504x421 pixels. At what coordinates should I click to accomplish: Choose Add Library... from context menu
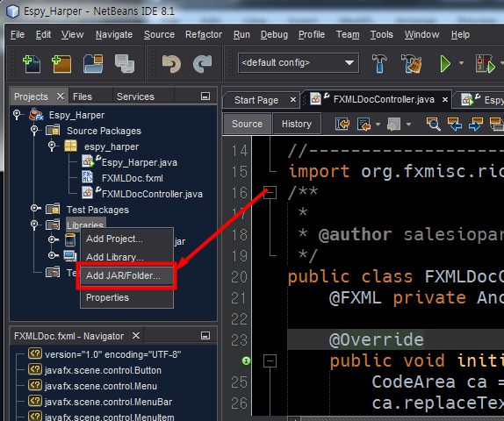click(x=126, y=257)
